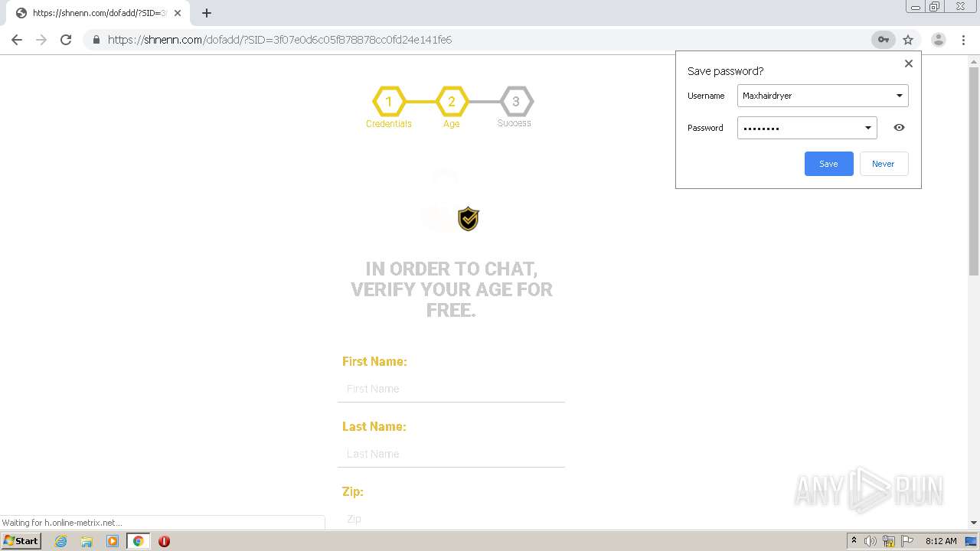Click the Last Name: label

click(374, 426)
